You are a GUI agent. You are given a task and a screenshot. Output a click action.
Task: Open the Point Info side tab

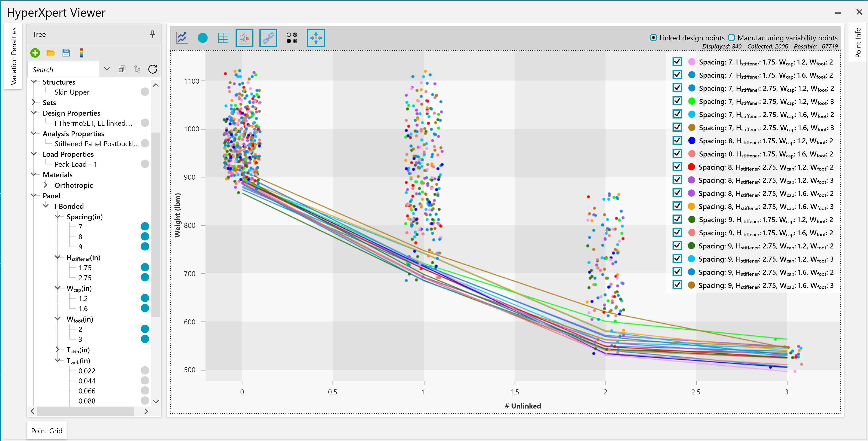pyautogui.click(x=858, y=43)
